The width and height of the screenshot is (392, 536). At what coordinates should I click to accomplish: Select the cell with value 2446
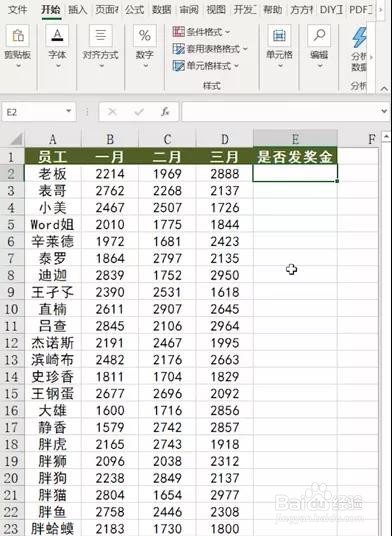click(x=167, y=512)
